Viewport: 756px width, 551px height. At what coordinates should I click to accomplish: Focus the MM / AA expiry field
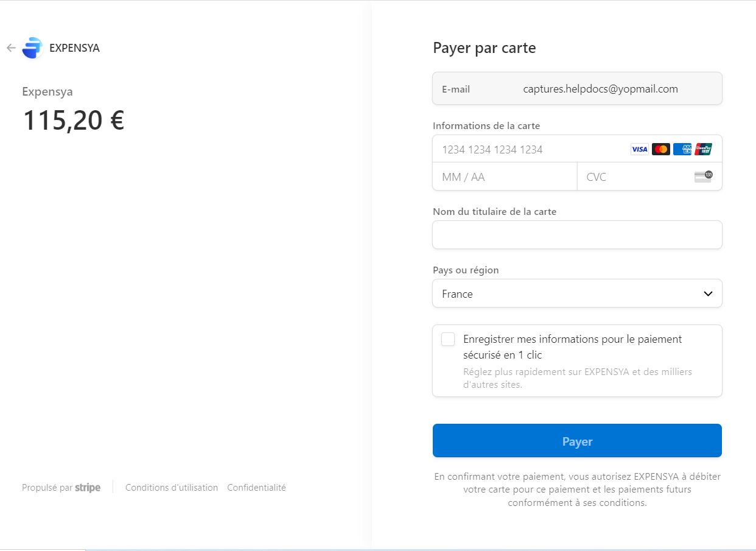pos(505,177)
